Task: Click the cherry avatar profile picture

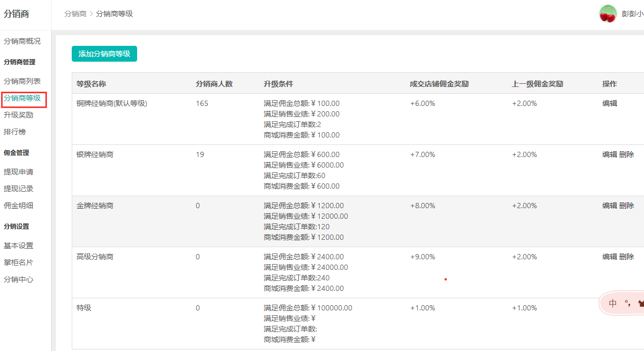Action: tap(608, 14)
